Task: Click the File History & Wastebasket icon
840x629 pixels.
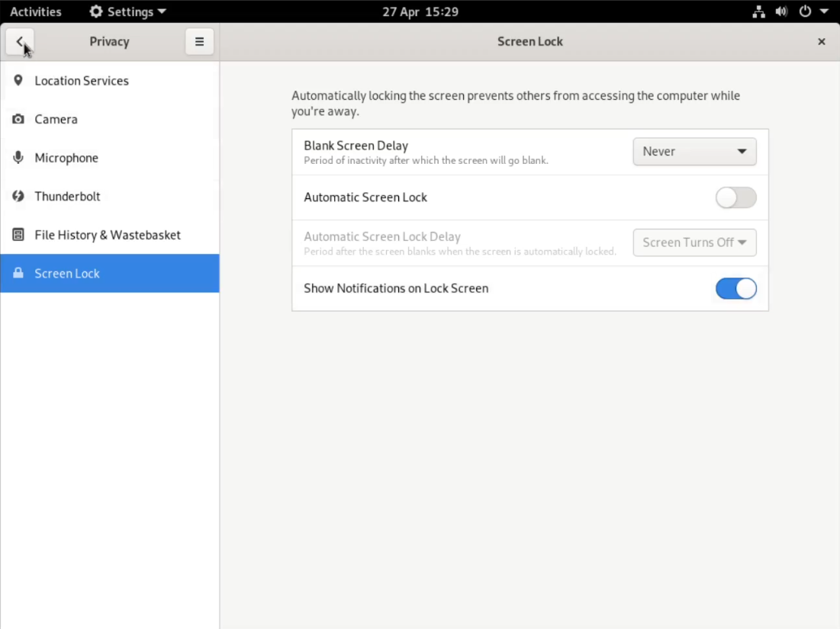Action: (18, 235)
